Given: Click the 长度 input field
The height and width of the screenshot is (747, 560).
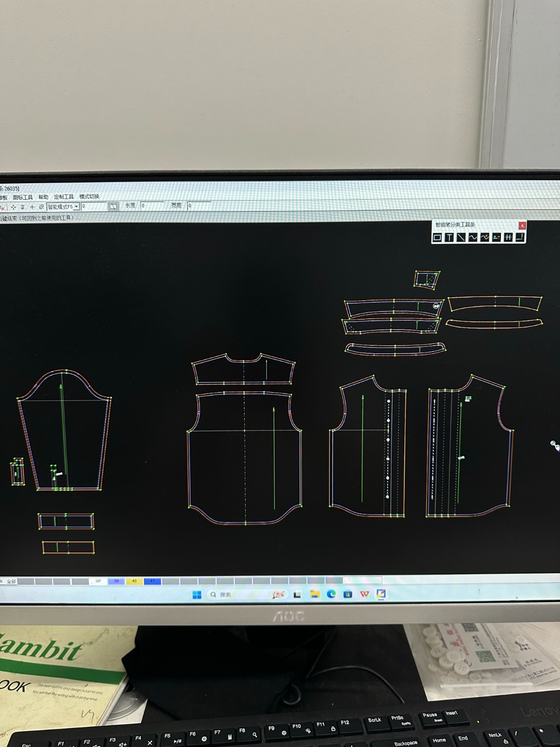Looking at the screenshot, I should (152, 206).
